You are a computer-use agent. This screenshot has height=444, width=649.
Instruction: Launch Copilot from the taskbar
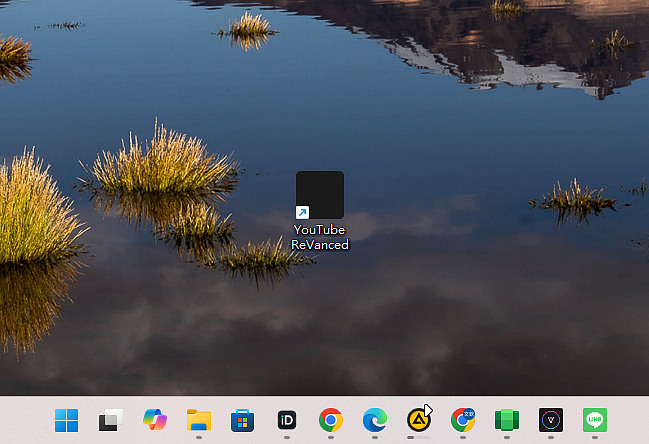(155, 420)
